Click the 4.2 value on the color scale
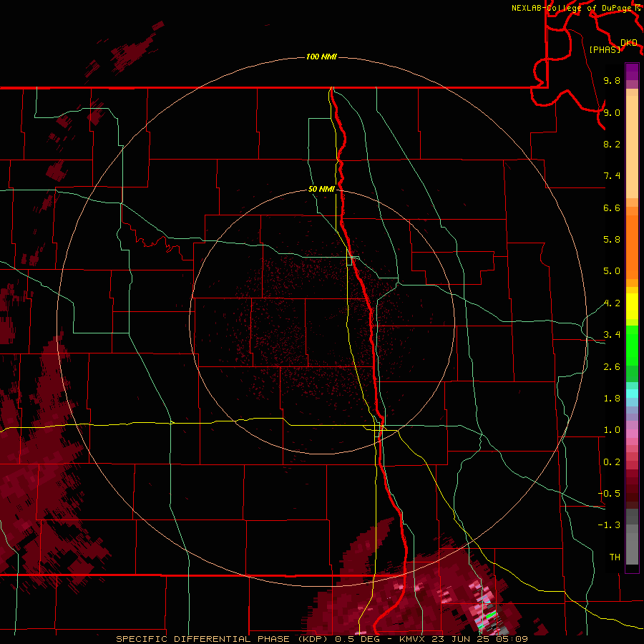Screen dimensions: 644x644 tap(612, 303)
